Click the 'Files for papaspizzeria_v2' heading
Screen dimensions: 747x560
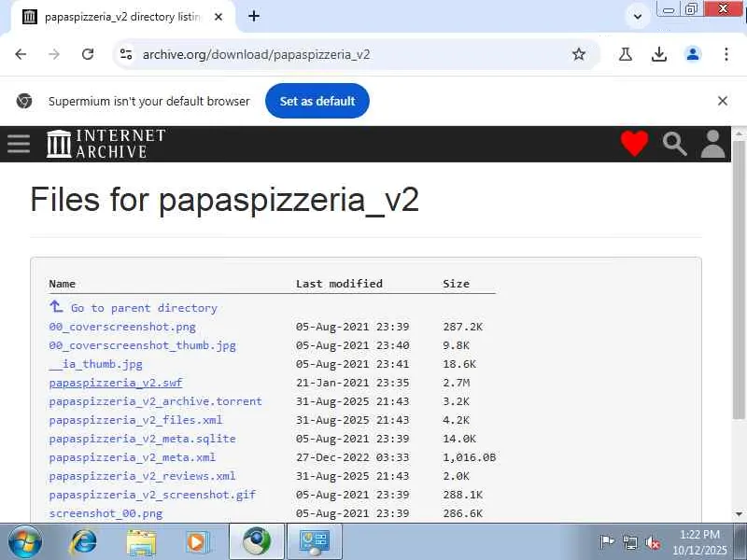point(224,200)
